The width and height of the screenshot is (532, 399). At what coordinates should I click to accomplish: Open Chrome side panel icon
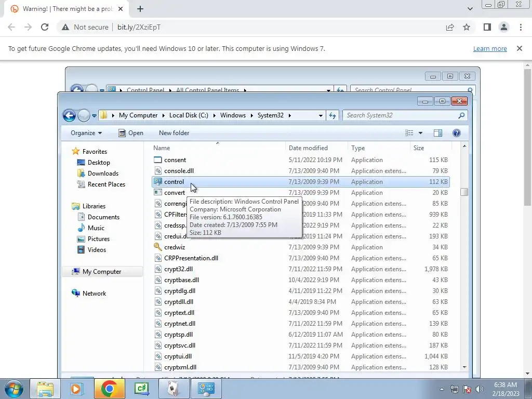click(x=487, y=27)
